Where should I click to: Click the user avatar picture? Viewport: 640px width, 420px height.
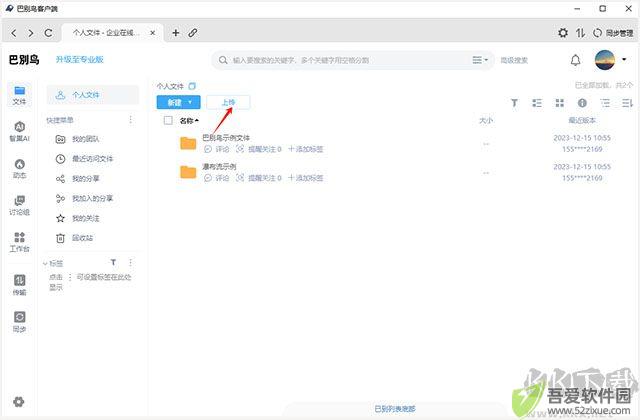605,60
